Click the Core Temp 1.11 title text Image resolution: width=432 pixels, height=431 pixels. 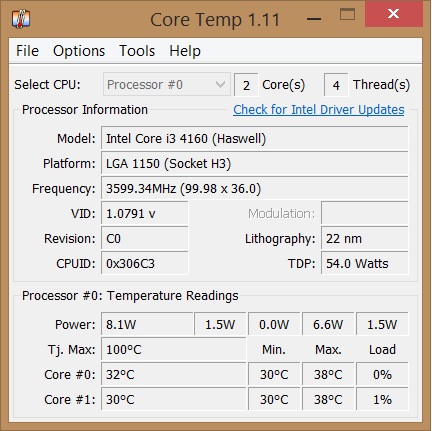tap(215, 20)
